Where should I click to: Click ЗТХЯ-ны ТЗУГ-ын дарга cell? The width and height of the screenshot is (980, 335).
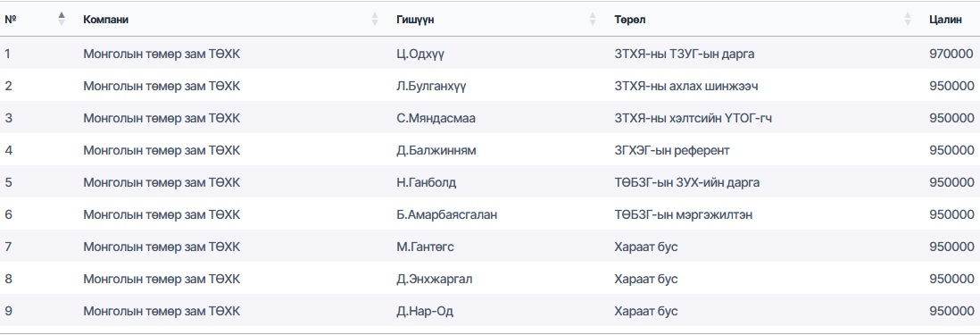[685, 54]
